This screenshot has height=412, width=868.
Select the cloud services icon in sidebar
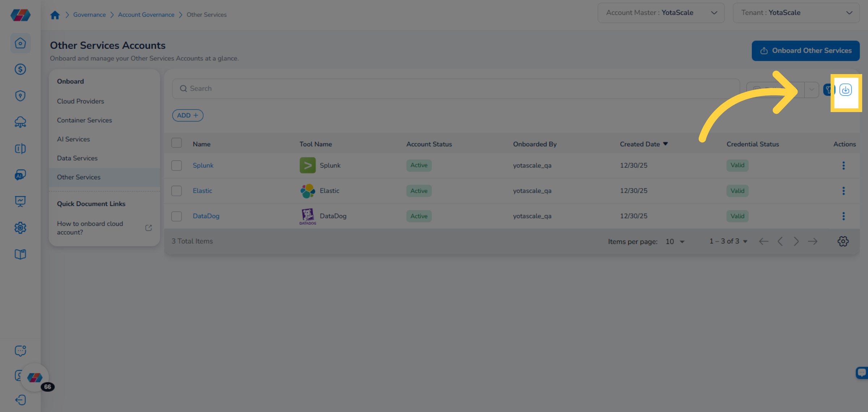click(x=21, y=122)
